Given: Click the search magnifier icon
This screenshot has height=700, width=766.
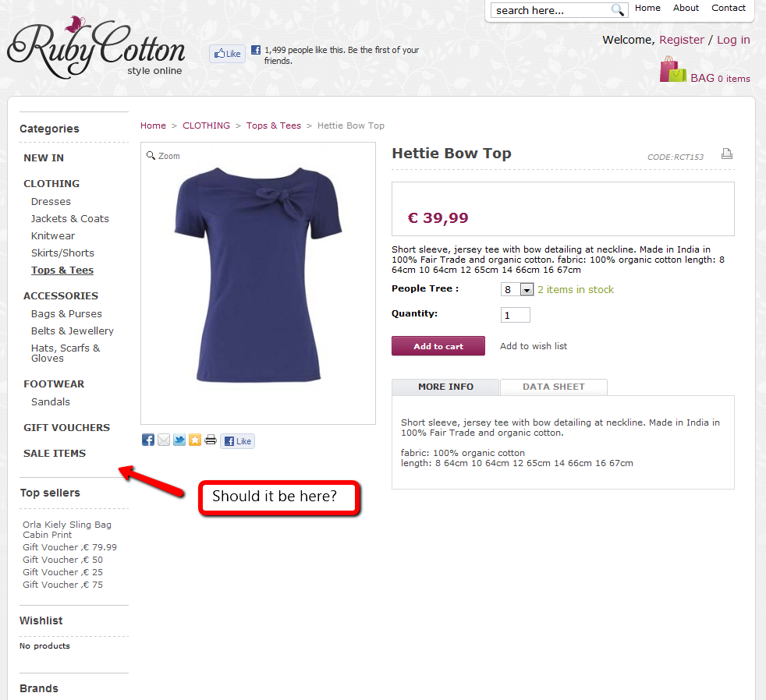Looking at the screenshot, I should pyautogui.click(x=618, y=10).
